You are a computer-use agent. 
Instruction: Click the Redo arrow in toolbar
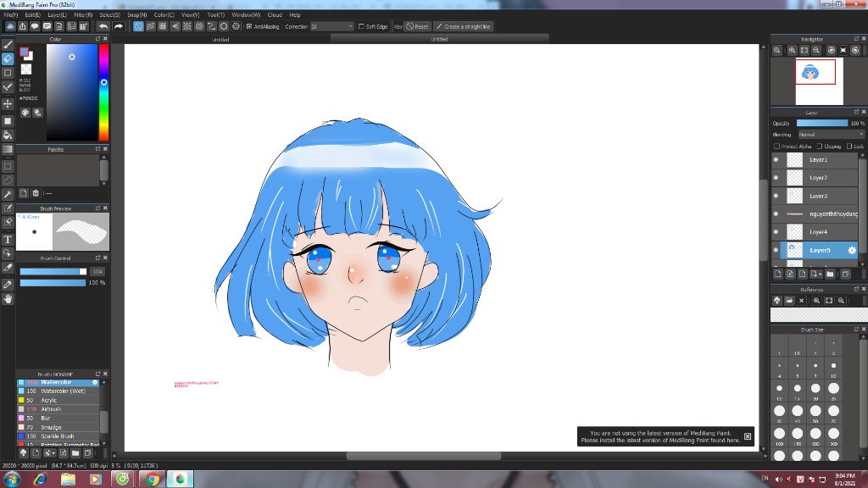tap(118, 26)
